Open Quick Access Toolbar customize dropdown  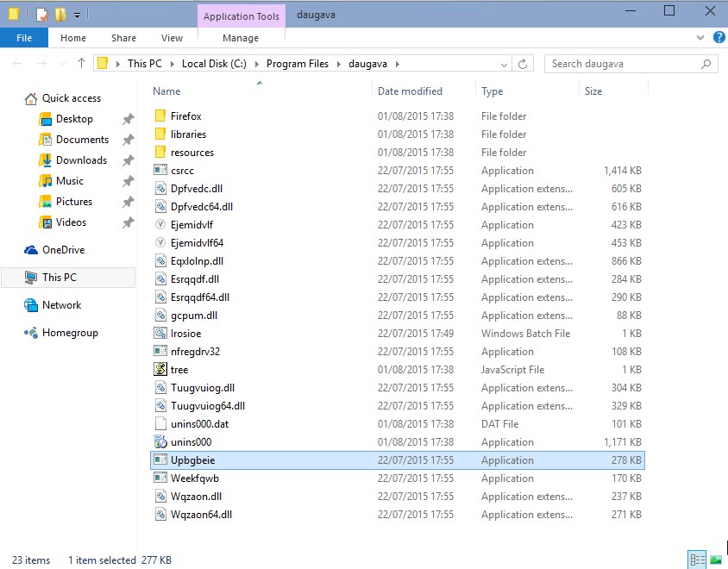pyautogui.click(x=78, y=15)
